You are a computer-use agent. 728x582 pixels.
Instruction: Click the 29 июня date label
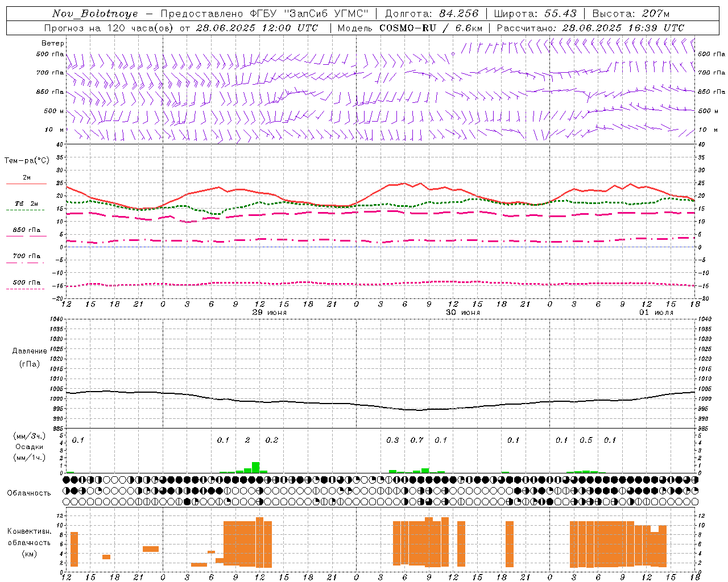[270, 313]
